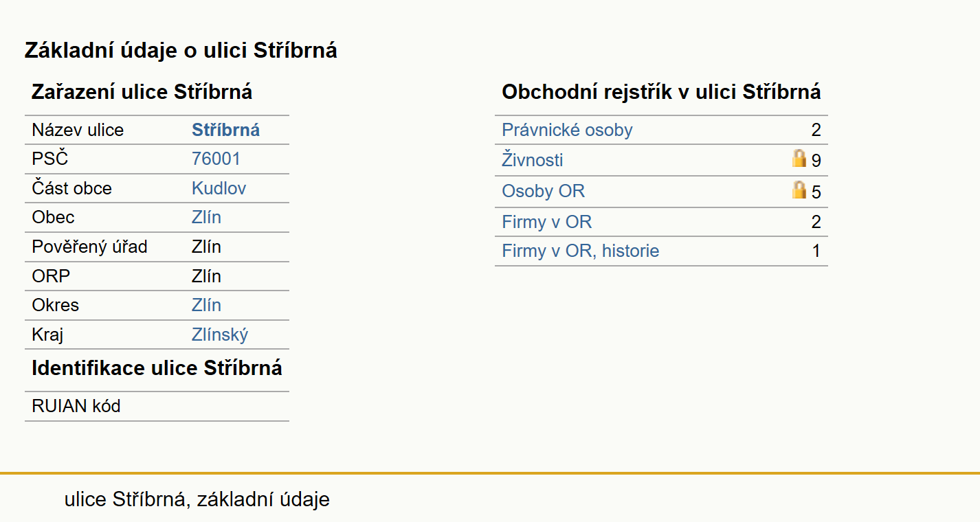Open the Právnické osoby list
This screenshot has height=522, width=980.
click(567, 130)
